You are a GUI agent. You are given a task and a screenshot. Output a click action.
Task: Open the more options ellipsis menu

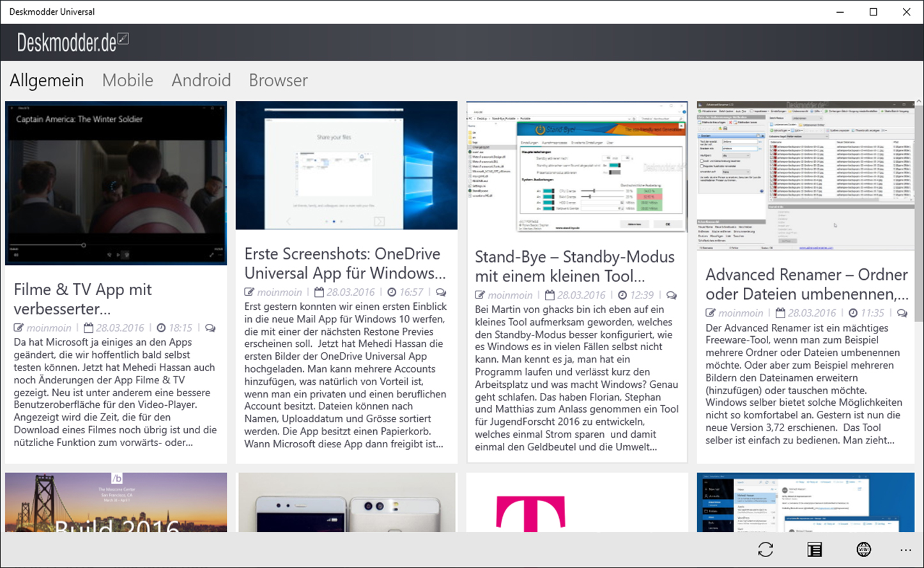tap(905, 550)
